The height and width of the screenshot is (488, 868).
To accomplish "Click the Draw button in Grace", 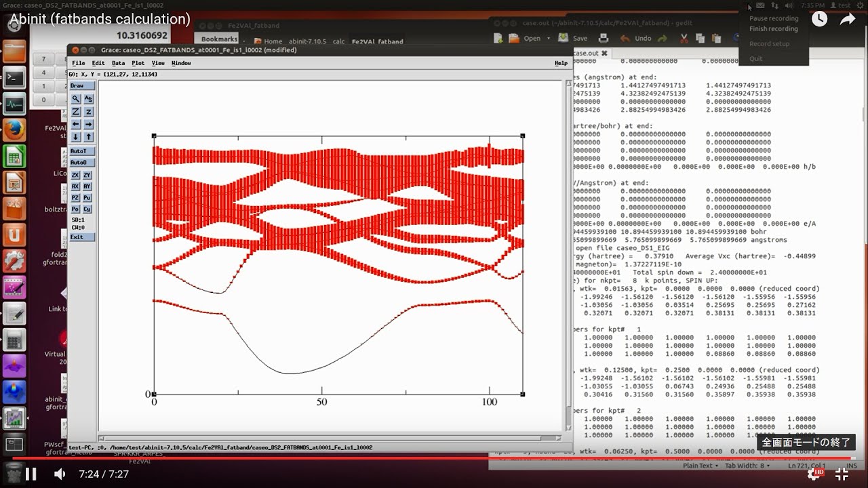I will 82,86.
